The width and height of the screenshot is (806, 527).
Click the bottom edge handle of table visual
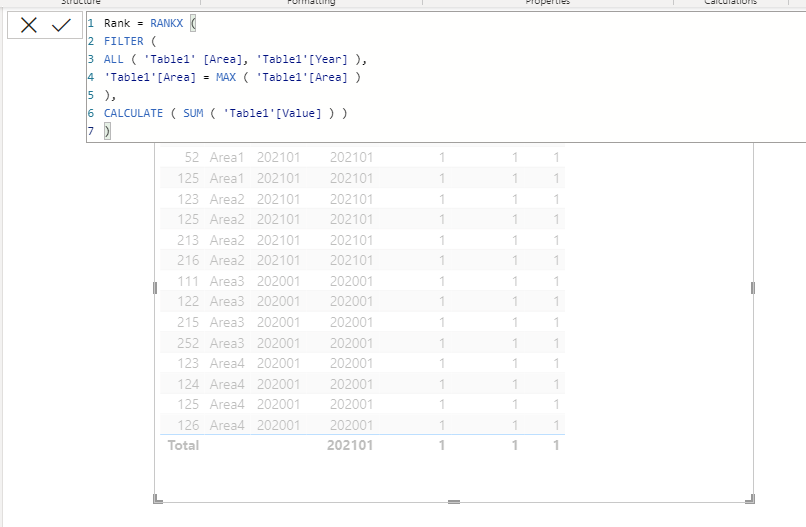click(x=454, y=502)
